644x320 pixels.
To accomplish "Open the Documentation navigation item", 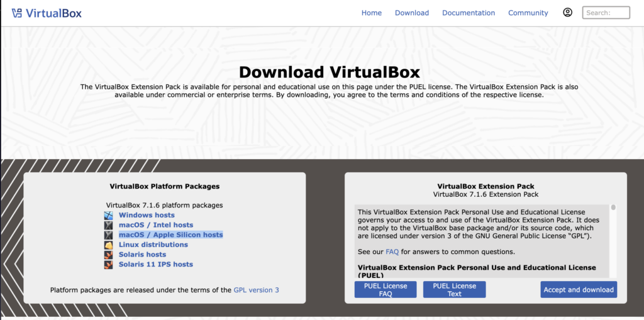I will click(x=468, y=13).
